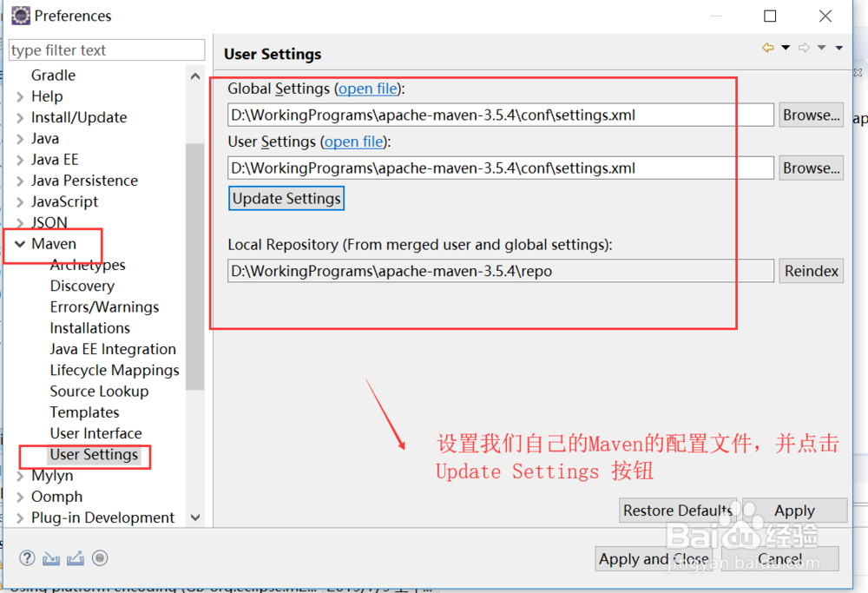Screen dimensions: 868x593
Task: Click the Export preferences icon
Action: pyautogui.click(x=76, y=558)
